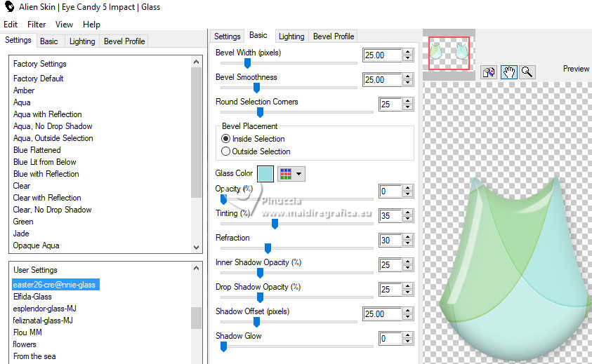
Task: Click the Shadow Offset slider handle
Action: (x=256, y=322)
